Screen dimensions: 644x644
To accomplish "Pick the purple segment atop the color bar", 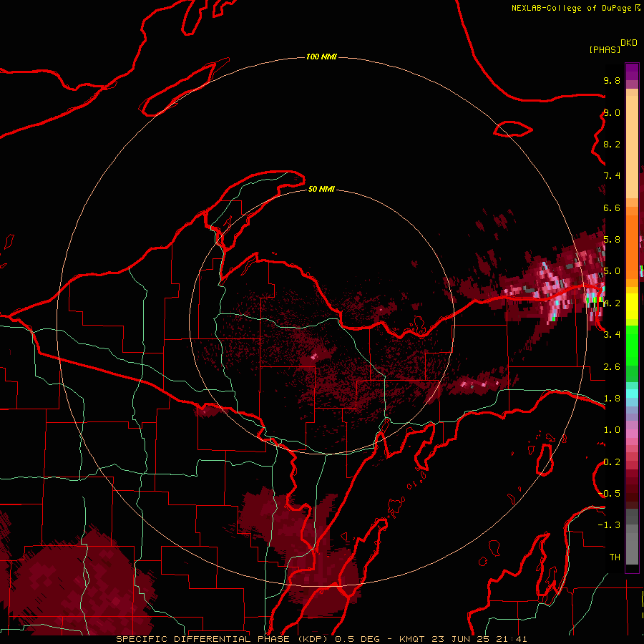I will point(632,72).
